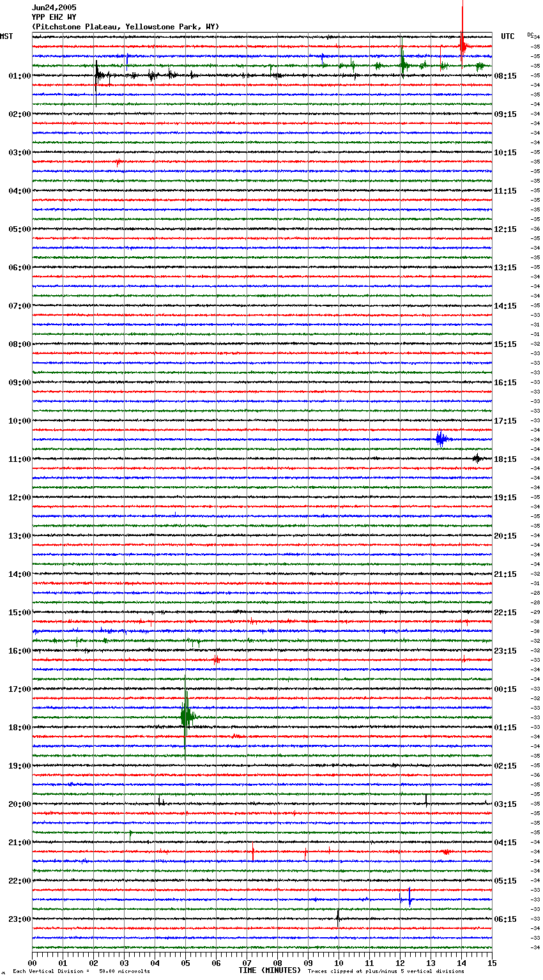Click minute 10 on the bottom axis
The width and height of the screenshot is (543, 980).
pyautogui.click(x=339, y=963)
